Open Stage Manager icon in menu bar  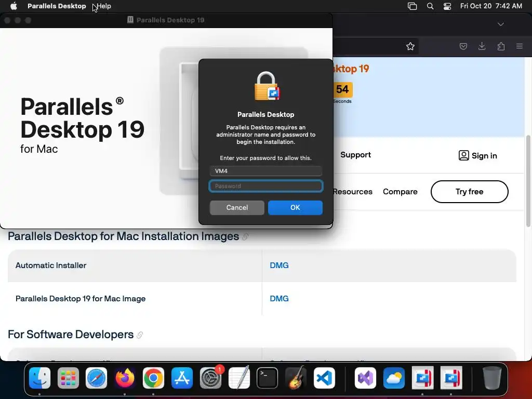click(x=412, y=6)
